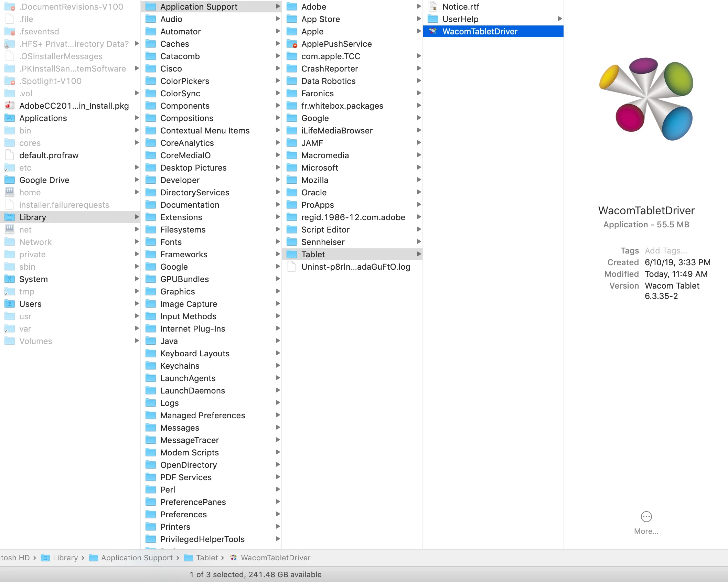
Task: Click the Adobe folder icon
Action: pyautogui.click(x=292, y=7)
